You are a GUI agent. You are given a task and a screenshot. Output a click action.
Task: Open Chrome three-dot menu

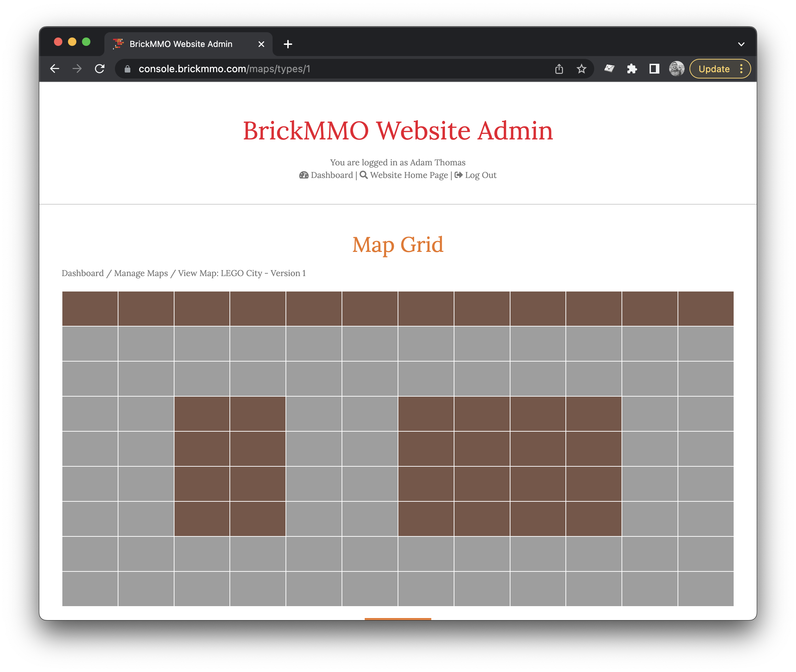pyautogui.click(x=741, y=69)
